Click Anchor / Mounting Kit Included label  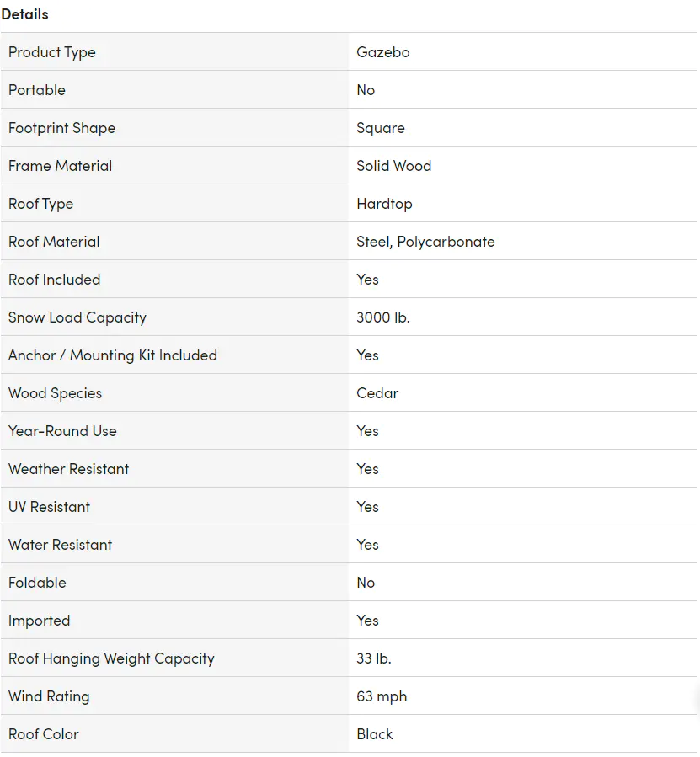pos(113,355)
